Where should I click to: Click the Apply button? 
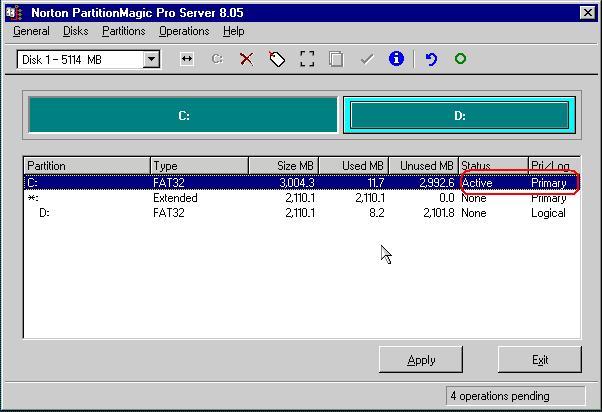421,360
